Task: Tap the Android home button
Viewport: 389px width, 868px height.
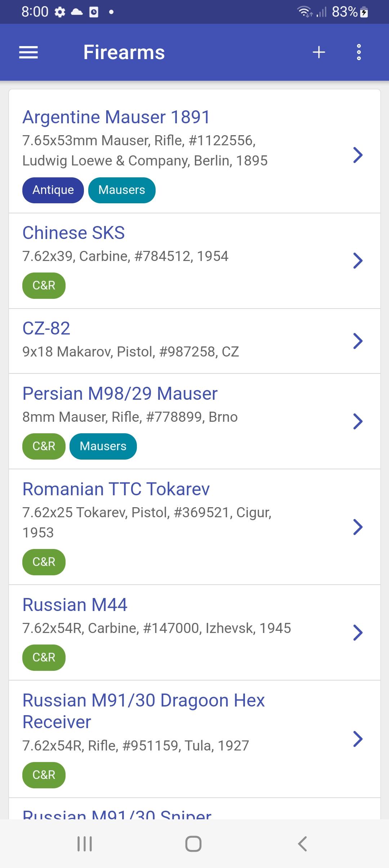Action: coord(193,844)
